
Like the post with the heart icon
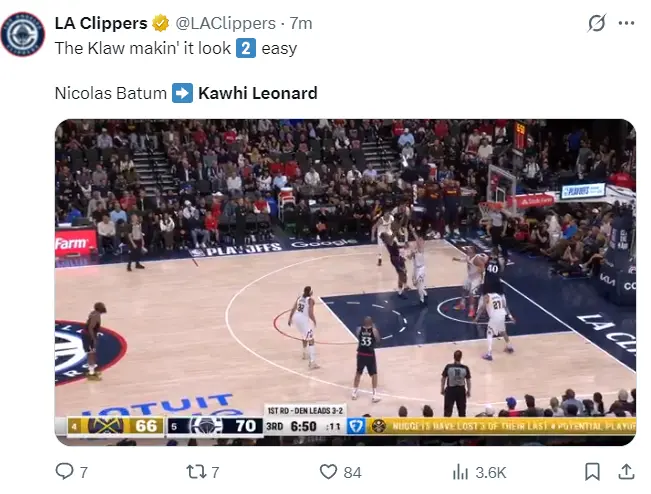click(x=328, y=472)
